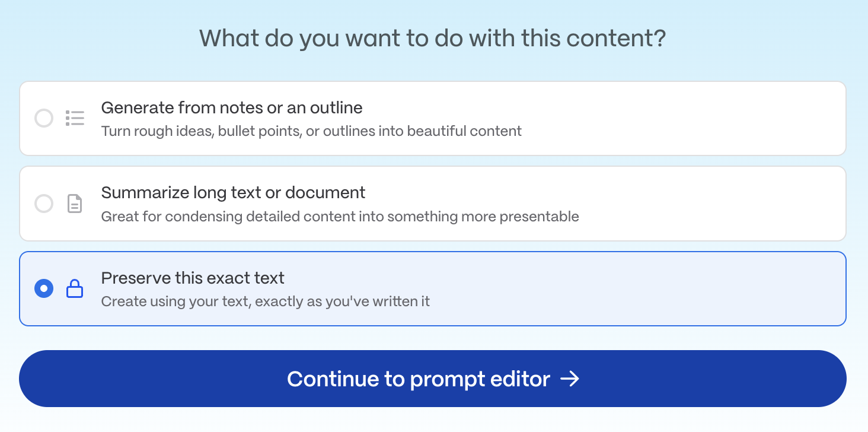
Task: Click the 'Great for condensing detailed content' description
Action: [x=340, y=217]
